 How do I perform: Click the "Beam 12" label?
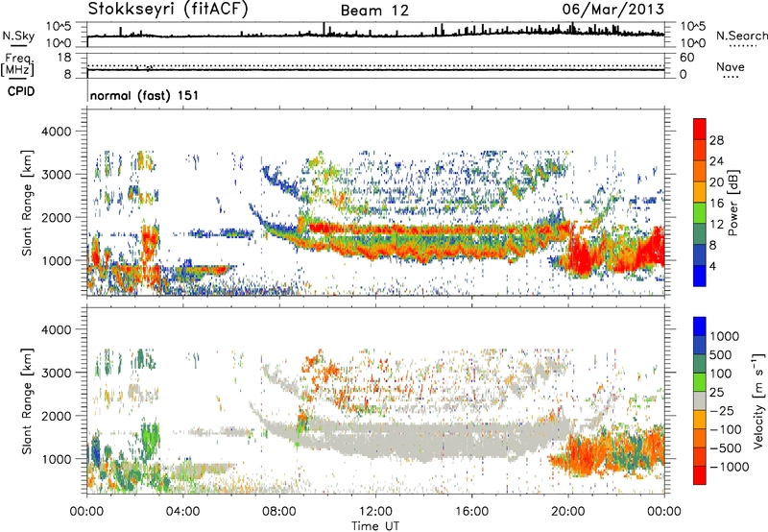[x=374, y=11]
